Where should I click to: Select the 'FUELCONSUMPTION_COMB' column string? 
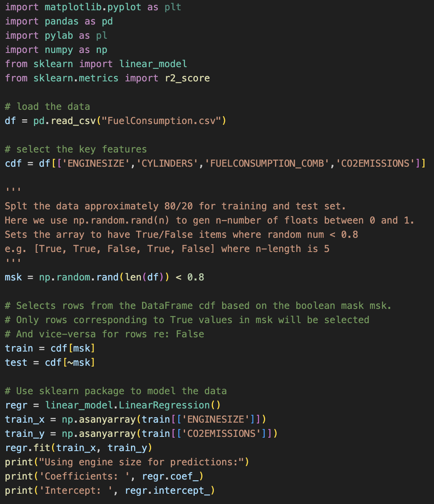point(267,164)
